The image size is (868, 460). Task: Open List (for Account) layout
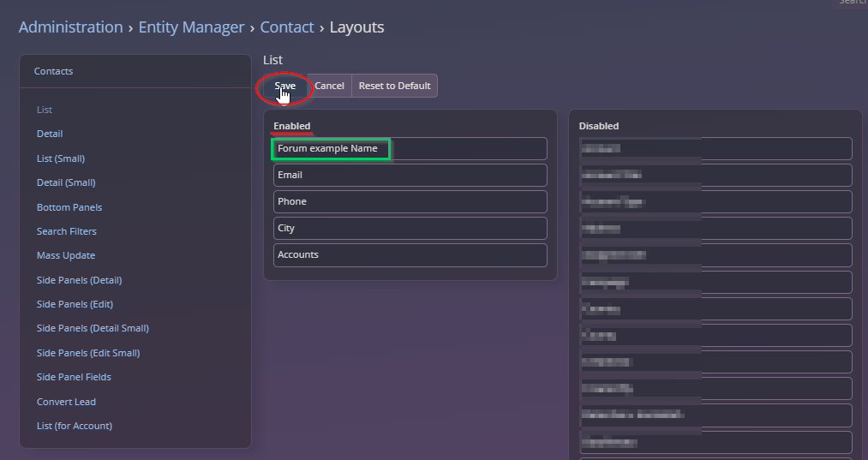[x=75, y=426]
